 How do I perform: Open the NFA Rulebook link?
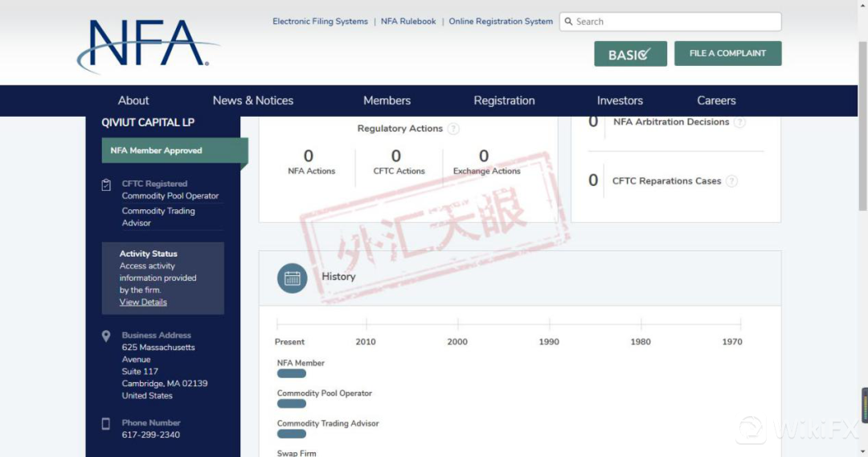click(x=408, y=22)
